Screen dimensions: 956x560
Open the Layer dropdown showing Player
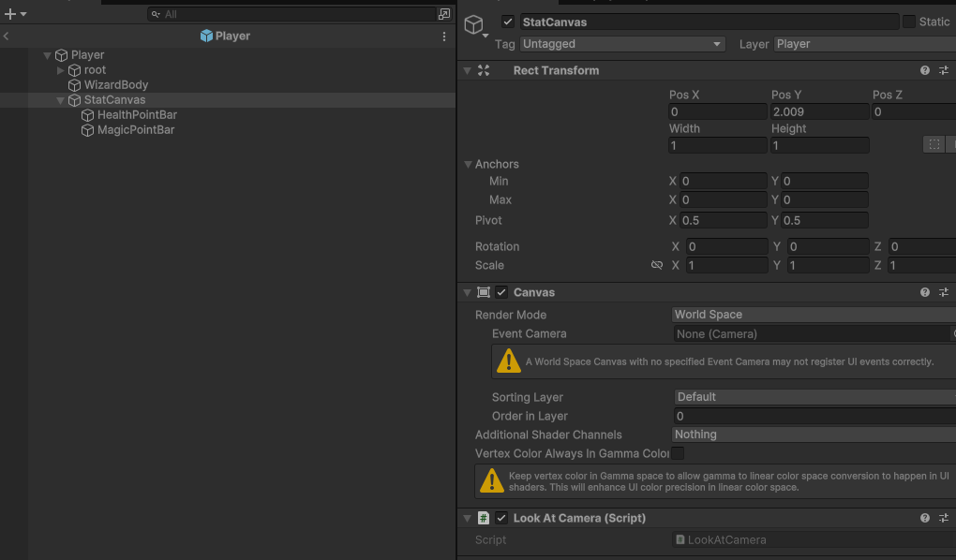pos(864,44)
